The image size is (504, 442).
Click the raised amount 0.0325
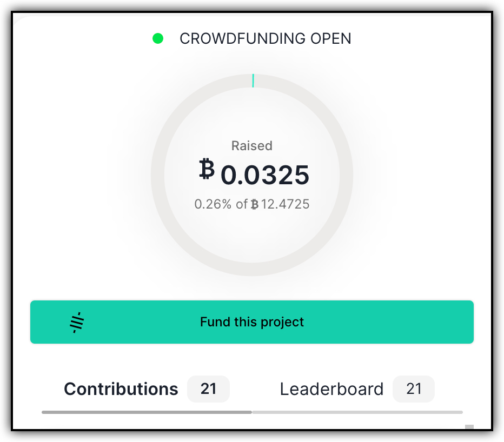265,175
